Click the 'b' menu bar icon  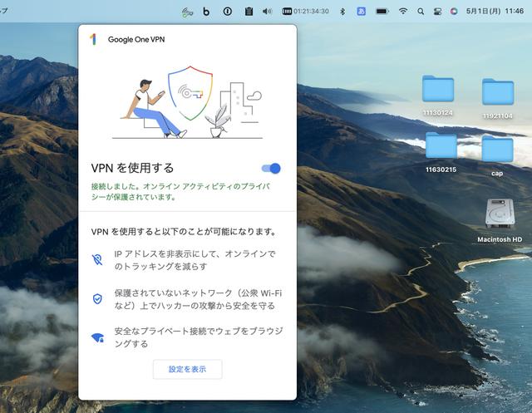click(x=206, y=12)
